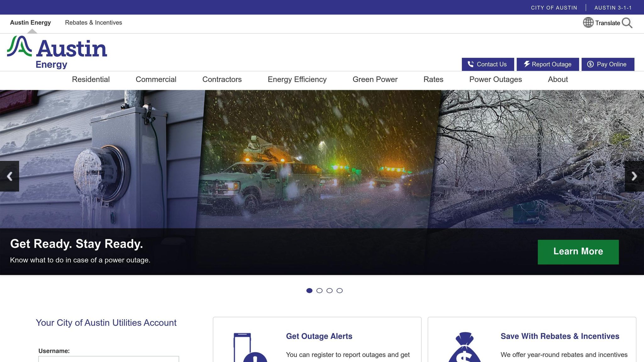This screenshot has width=644, height=362.
Task: Select the first carousel dot indicator
Action: (309, 291)
